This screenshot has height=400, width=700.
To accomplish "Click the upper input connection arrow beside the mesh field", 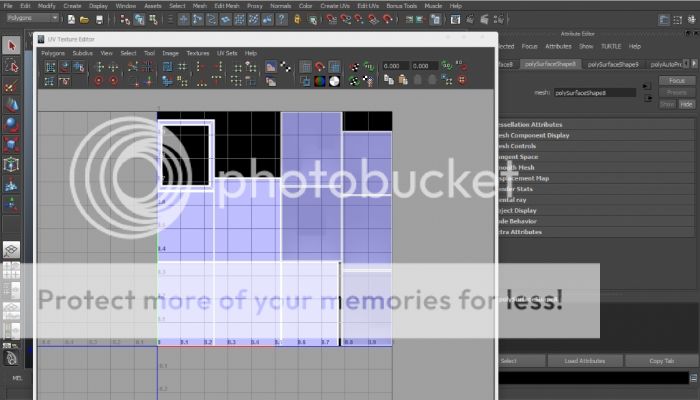I will (x=646, y=86).
